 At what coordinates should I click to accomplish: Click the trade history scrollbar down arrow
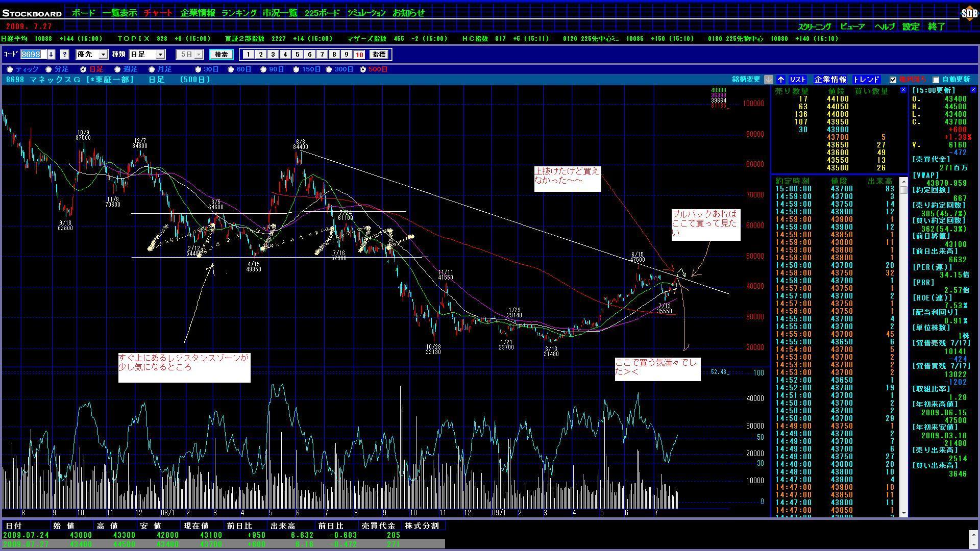click(903, 513)
